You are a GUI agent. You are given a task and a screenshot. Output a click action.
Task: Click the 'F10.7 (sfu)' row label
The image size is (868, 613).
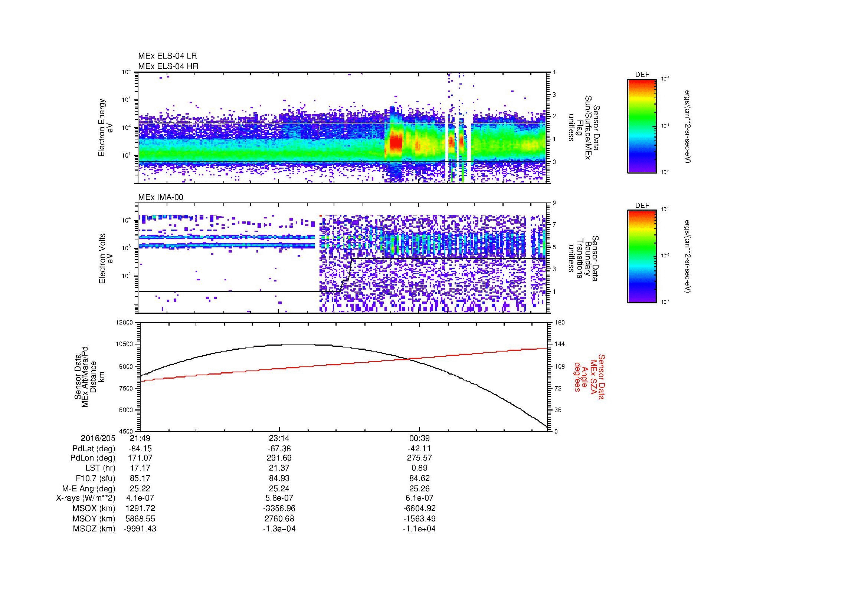point(95,478)
